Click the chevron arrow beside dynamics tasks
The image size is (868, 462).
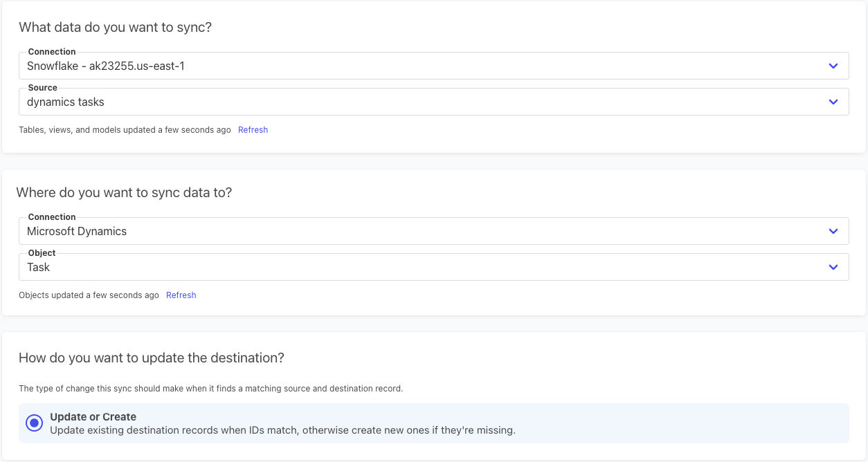coord(833,102)
